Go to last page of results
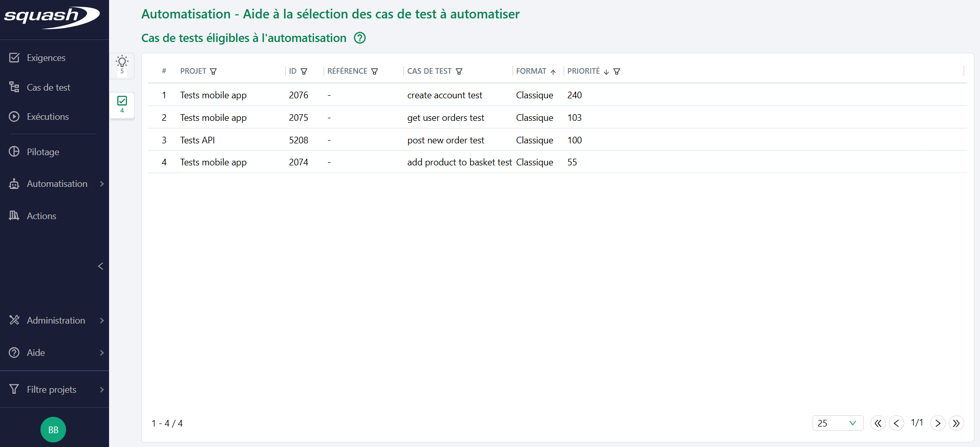 coord(956,423)
